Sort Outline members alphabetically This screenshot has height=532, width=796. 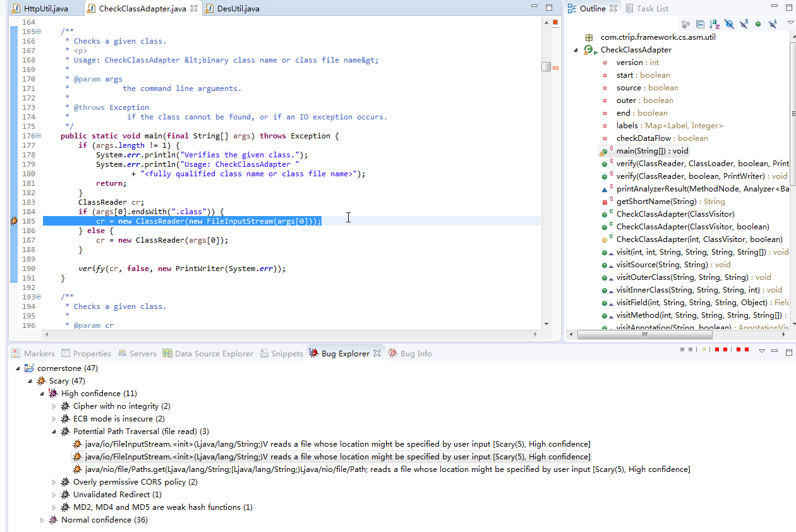click(714, 24)
